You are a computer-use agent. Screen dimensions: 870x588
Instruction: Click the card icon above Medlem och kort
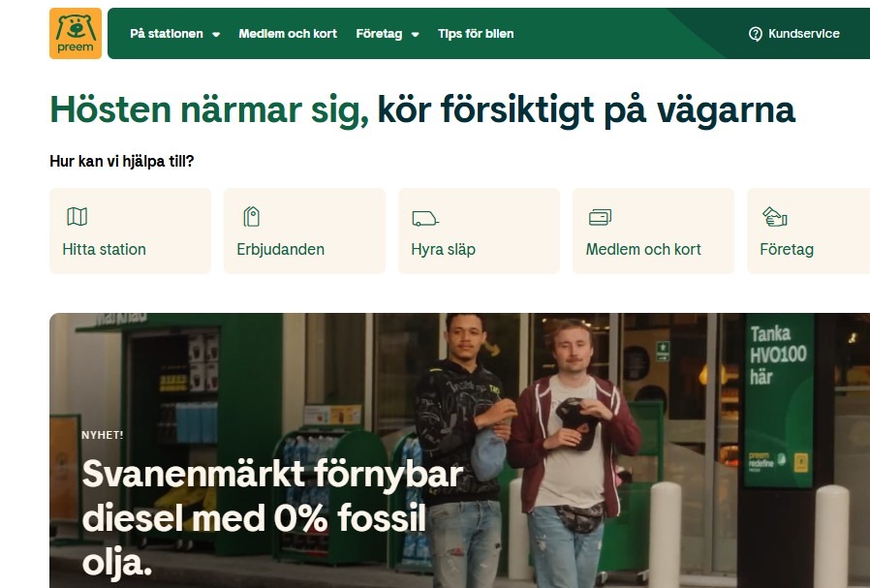coord(600,217)
